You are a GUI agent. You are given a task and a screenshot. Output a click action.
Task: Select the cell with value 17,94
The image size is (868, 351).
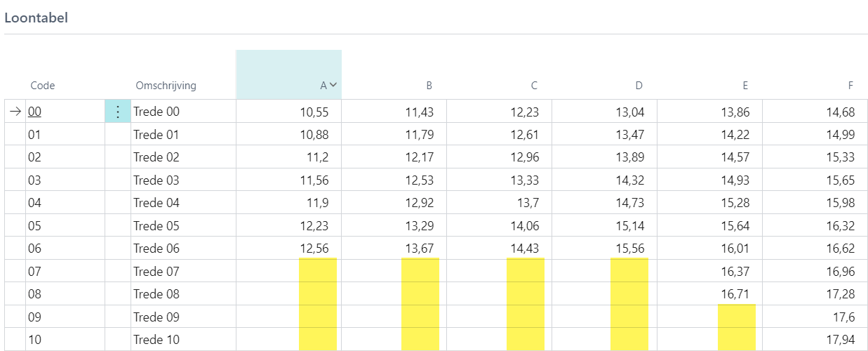pyautogui.click(x=841, y=340)
